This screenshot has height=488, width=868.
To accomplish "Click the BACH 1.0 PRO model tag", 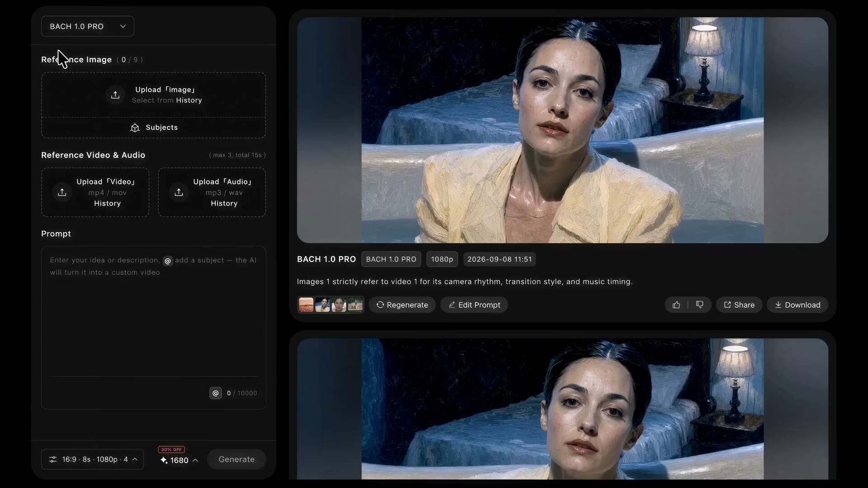I will click(391, 259).
